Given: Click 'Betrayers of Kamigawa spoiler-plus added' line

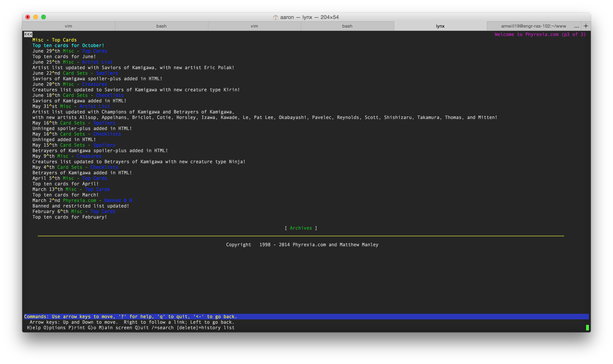Looking at the screenshot, I should tap(100, 151).
